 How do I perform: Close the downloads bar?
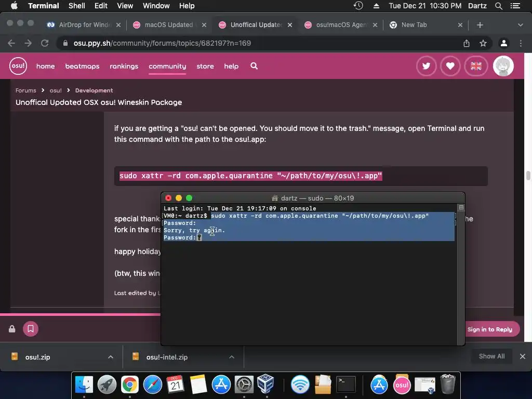pos(523,356)
